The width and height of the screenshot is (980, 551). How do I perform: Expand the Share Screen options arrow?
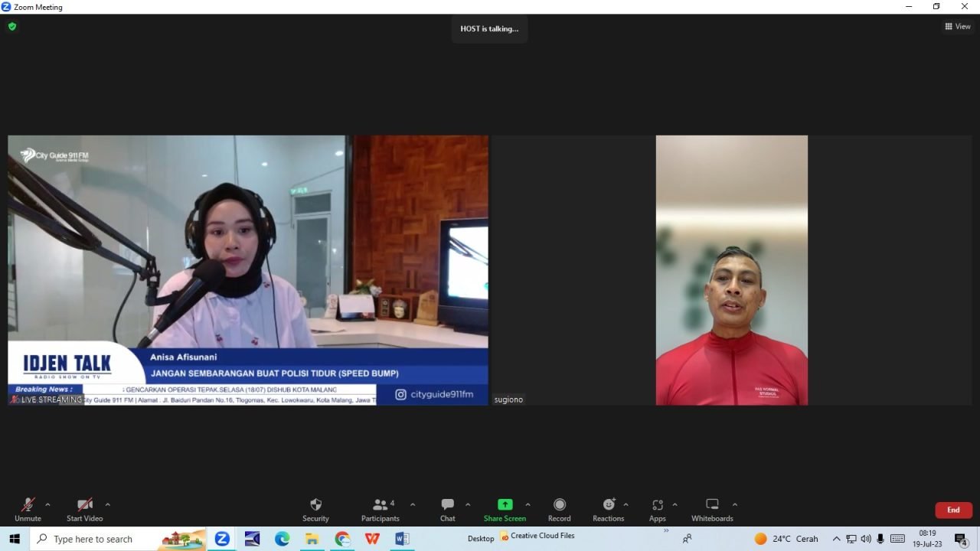(x=528, y=505)
